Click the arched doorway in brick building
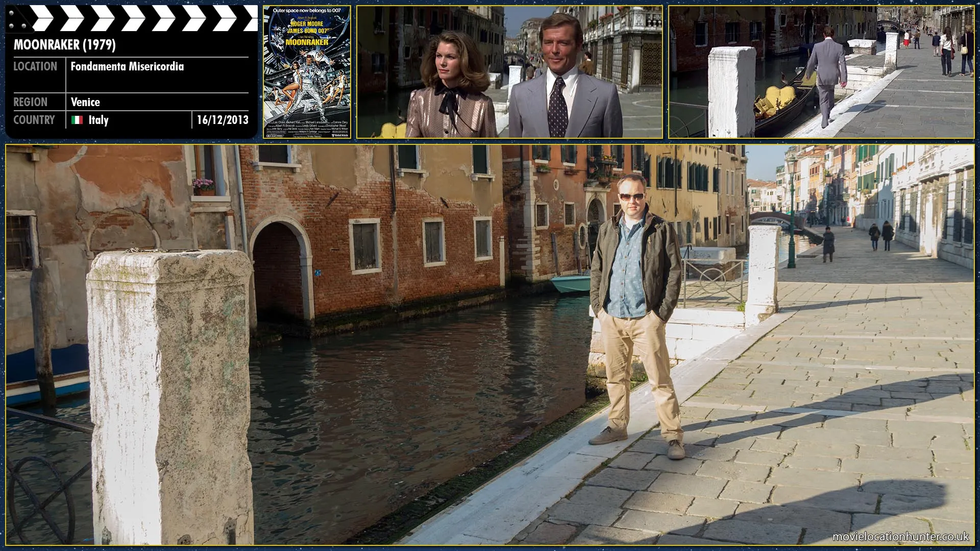 pyautogui.click(x=279, y=270)
